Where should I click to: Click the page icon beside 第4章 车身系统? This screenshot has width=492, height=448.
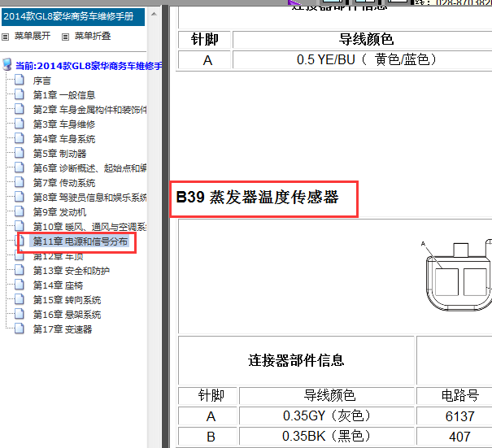20,138
